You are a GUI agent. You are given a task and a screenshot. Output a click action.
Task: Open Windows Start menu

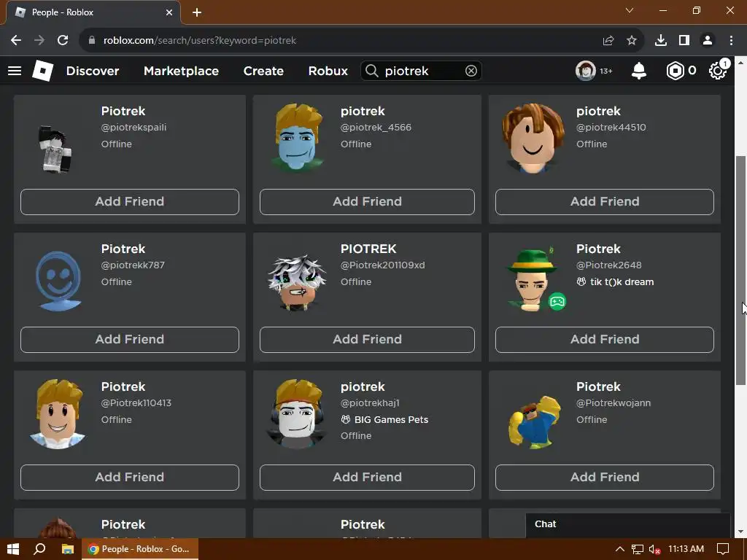click(x=13, y=549)
